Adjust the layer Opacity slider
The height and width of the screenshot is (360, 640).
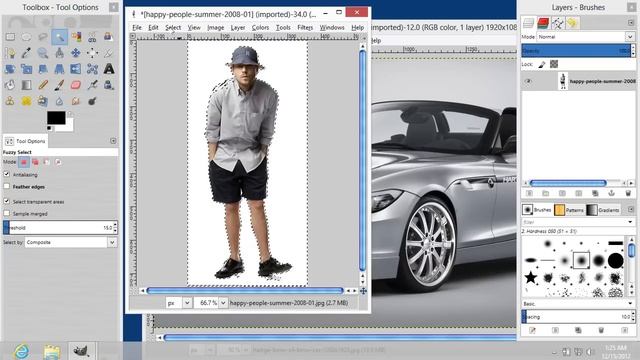tap(578, 51)
